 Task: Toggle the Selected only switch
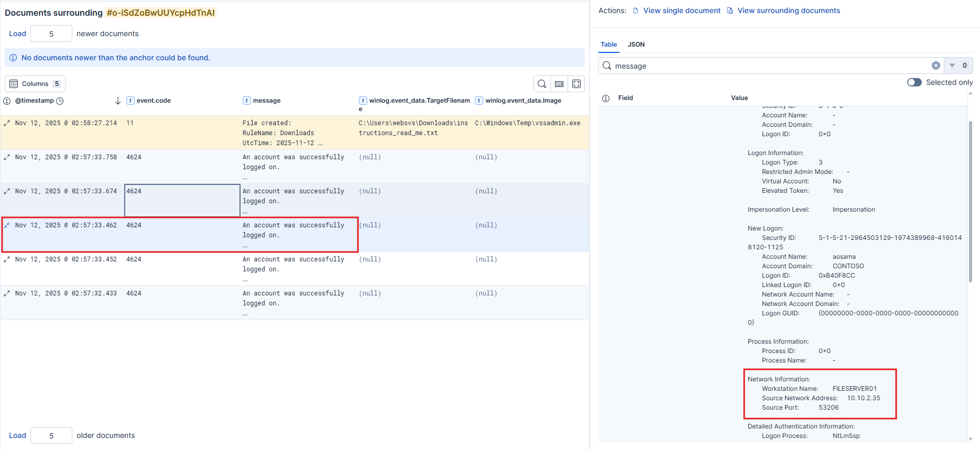[x=914, y=82]
